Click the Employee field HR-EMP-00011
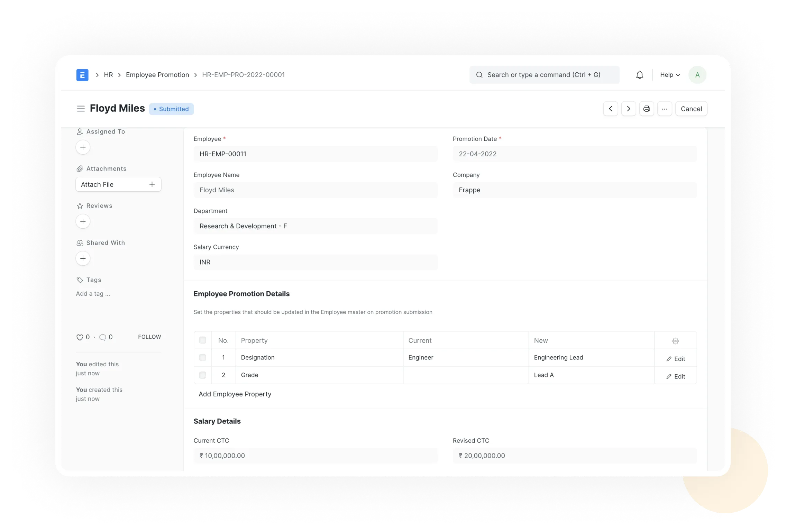The width and height of the screenshot is (786, 532). pos(316,154)
